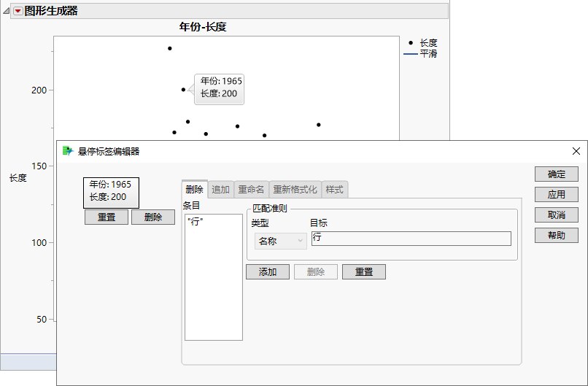Open the 重新格式化 tab
The image size is (588, 386).
click(x=295, y=190)
